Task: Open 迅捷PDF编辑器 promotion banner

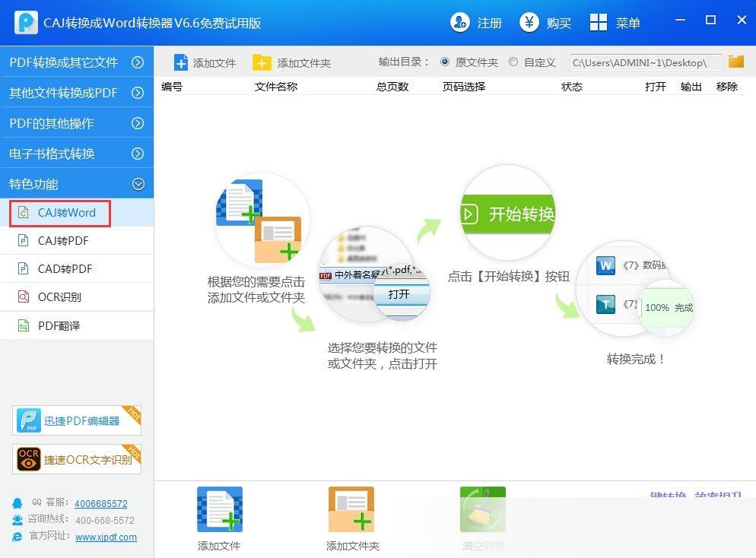Action: (77, 420)
